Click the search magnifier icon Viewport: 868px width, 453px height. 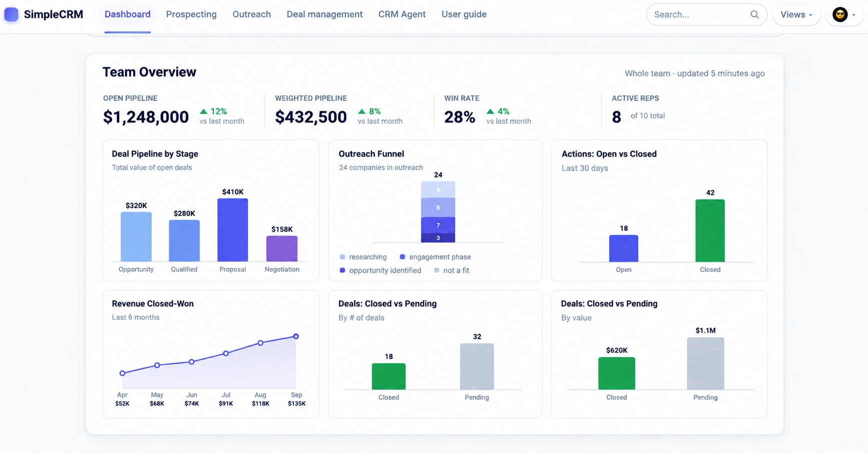pyautogui.click(x=754, y=14)
